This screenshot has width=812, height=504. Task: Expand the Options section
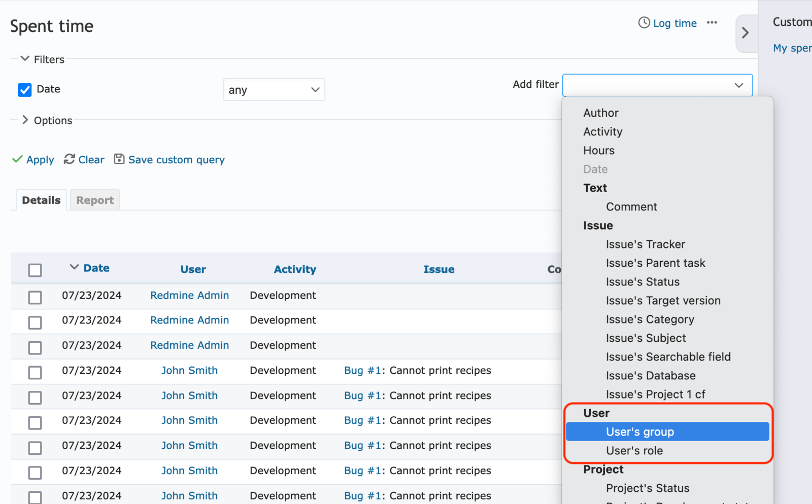[24, 120]
